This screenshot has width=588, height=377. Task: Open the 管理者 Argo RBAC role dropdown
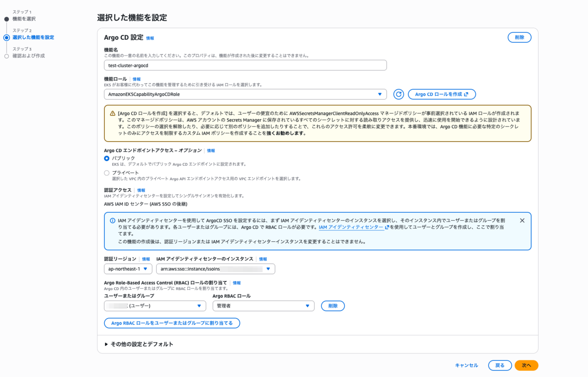pyautogui.click(x=264, y=305)
